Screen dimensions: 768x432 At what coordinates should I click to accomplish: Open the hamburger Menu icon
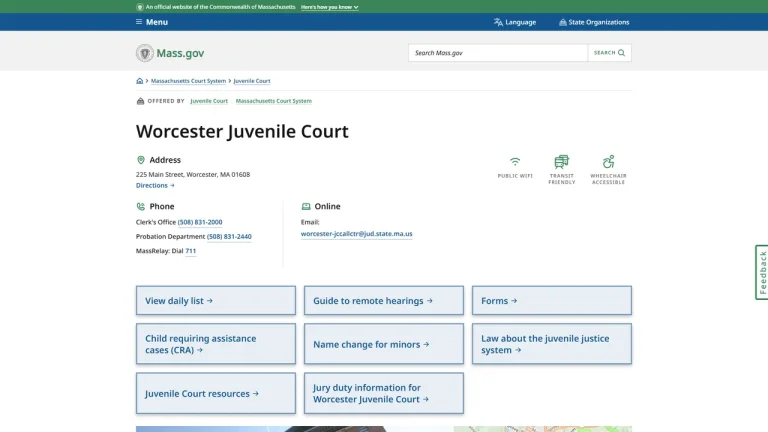pyautogui.click(x=139, y=22)
